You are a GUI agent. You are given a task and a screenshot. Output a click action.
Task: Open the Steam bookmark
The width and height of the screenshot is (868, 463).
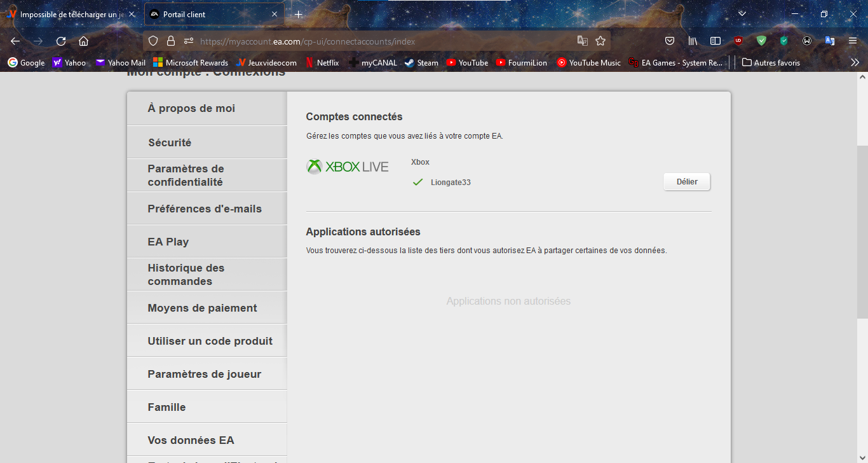[422, 62]
